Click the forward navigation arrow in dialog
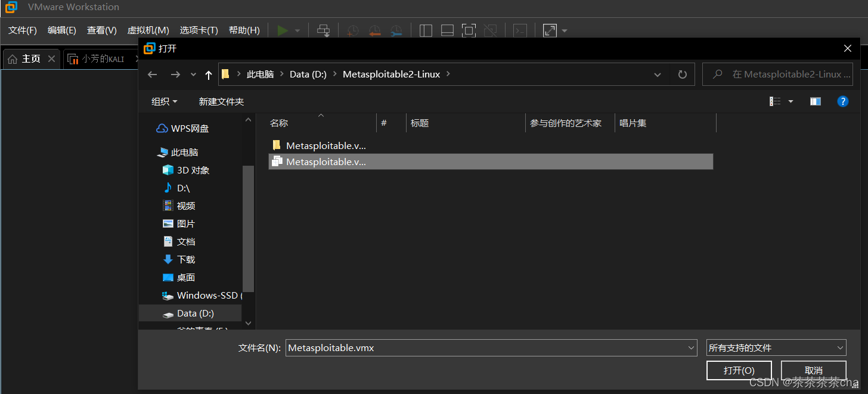Screen dimensions: 868x394 click(x=175, y=75)
